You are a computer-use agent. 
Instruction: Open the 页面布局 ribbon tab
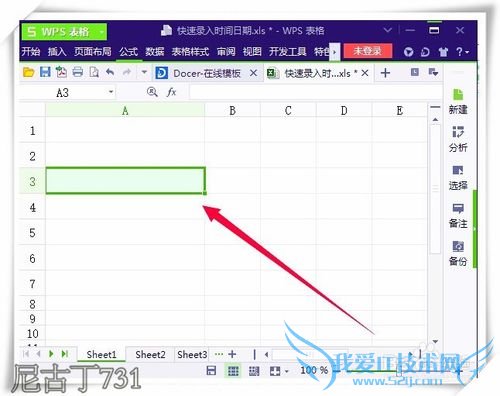(93, 51)
